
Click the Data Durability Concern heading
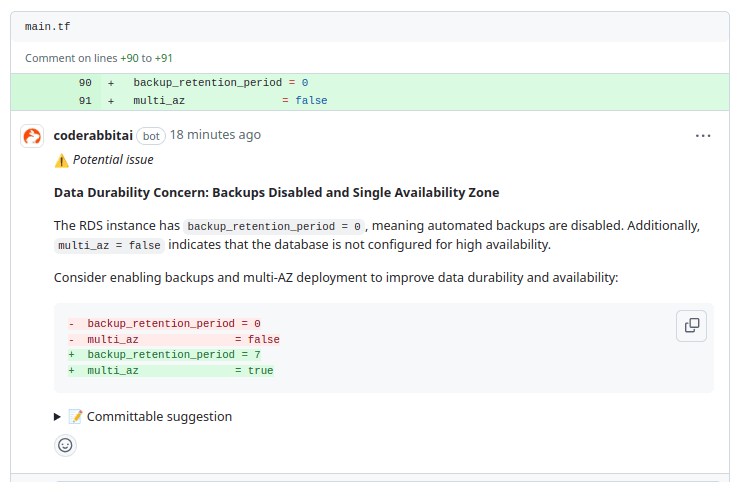click(276, 192)
